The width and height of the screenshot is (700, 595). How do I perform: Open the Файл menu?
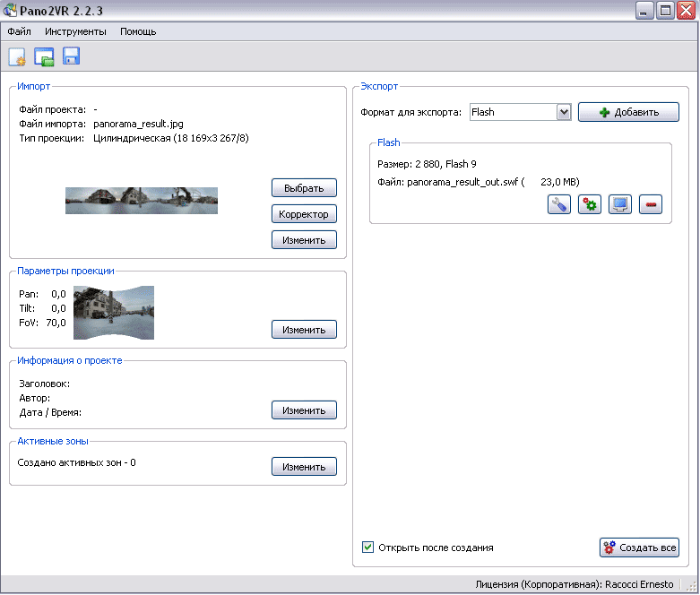pyautogui.click(x=19, y=31)
